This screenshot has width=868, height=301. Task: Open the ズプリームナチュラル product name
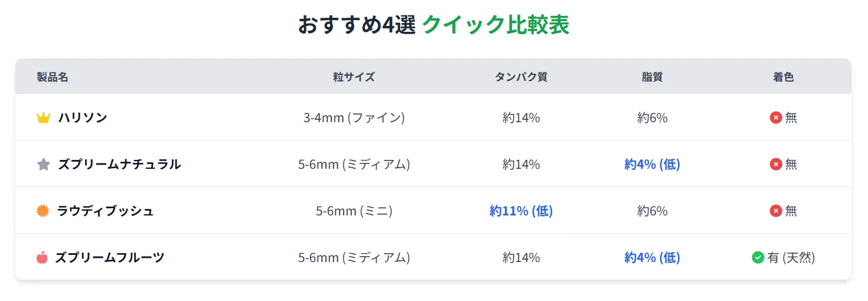119,165
